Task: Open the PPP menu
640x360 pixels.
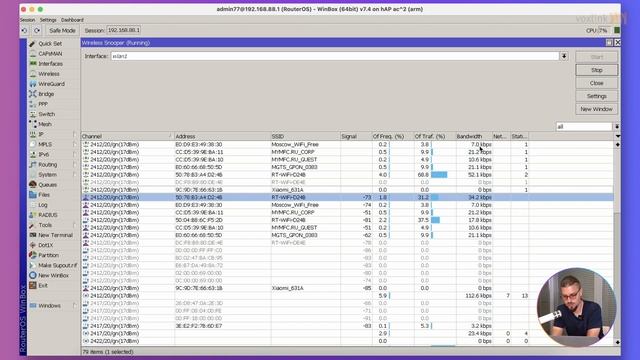Action: [43, 104]
